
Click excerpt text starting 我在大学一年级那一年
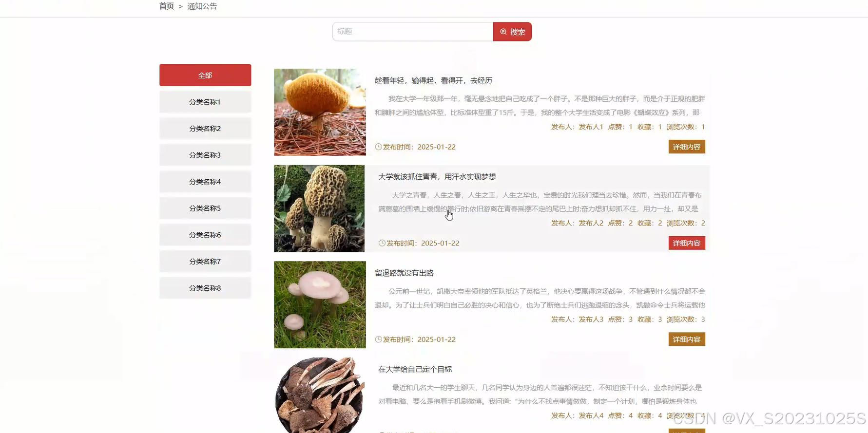[x=540, y=106]
